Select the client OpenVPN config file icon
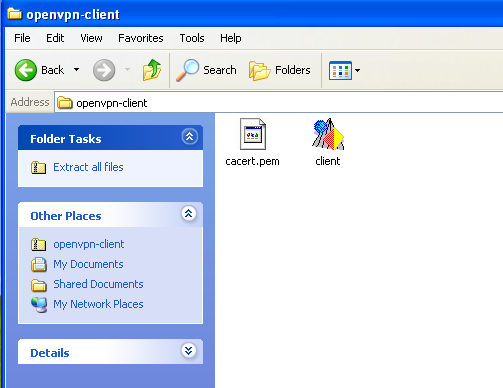The image size is (503, 388). [x=328, y=134]
